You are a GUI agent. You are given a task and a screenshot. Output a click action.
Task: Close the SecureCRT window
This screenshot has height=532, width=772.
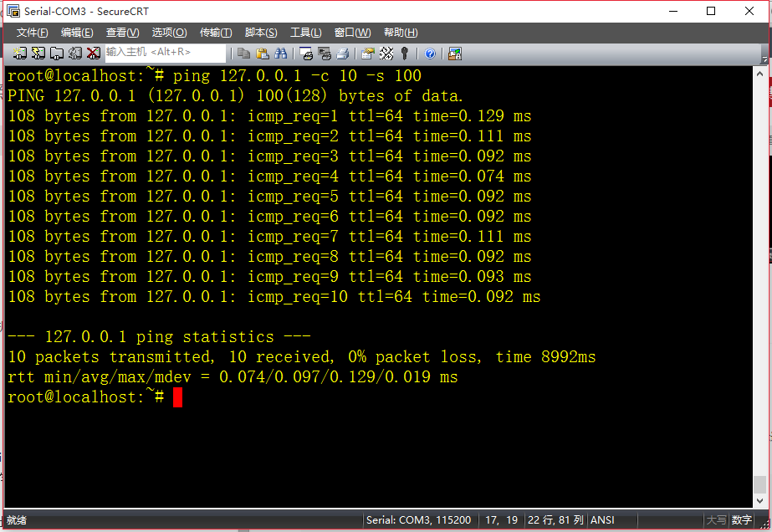coord(749,11)
